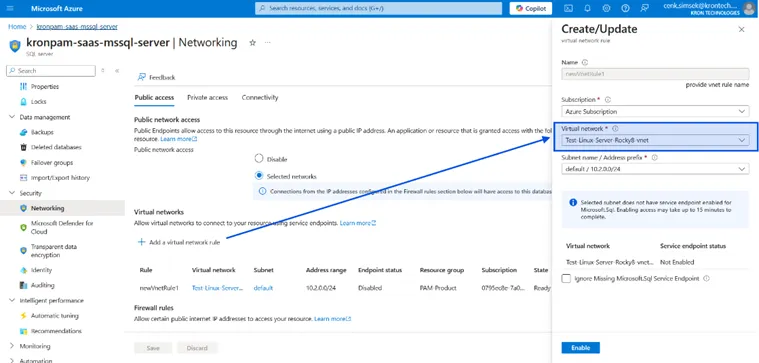Image resolution: width=759 pixels, height=363 pixels.
Task: Select the Disable radio button
Action: click(259, 158)
